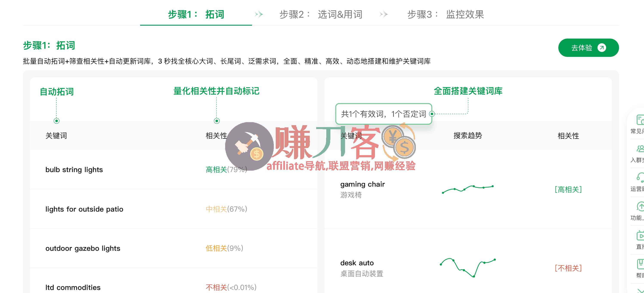This screenshot has height=293, width=644.
Task: Click the 功能 upload-arrow sidebar icon
Action: (640, 207)
